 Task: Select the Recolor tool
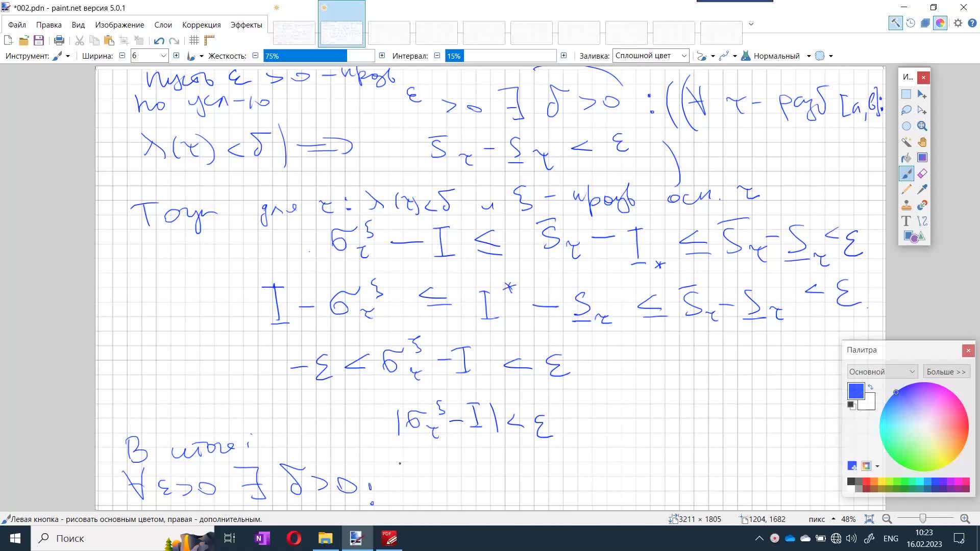coord(922,205)
